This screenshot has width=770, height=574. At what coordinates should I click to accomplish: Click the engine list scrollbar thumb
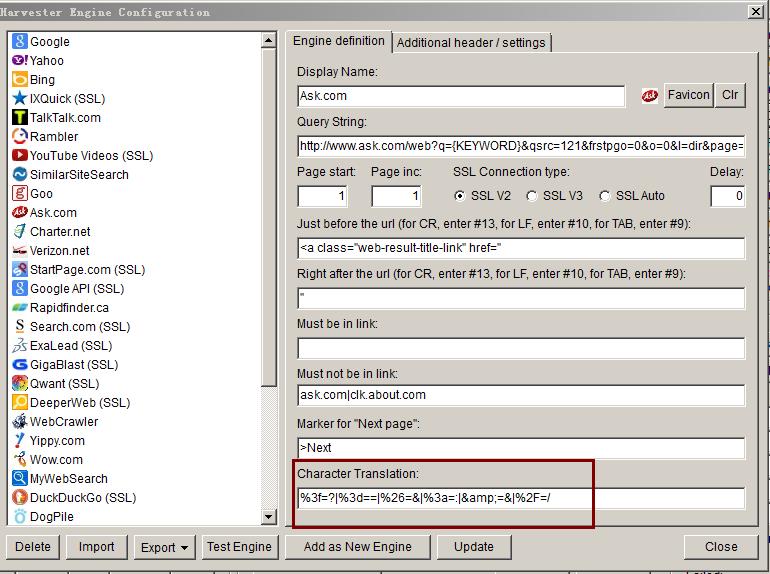(269, 218)
